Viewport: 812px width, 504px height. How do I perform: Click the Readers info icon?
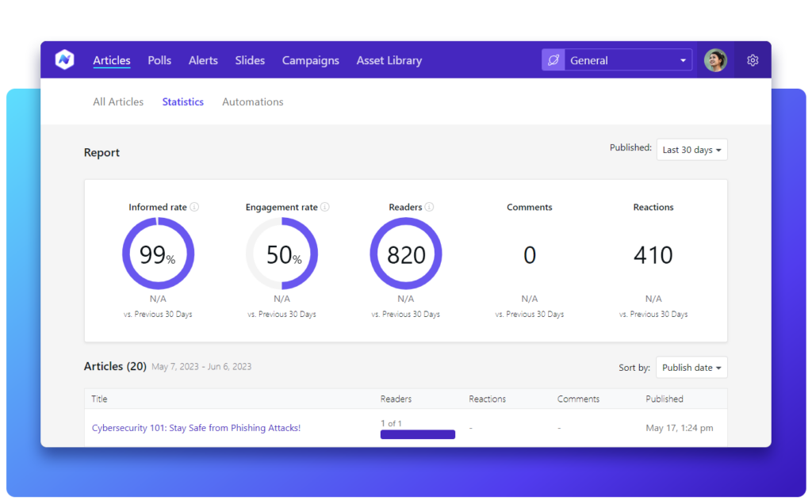coord(429,207)
